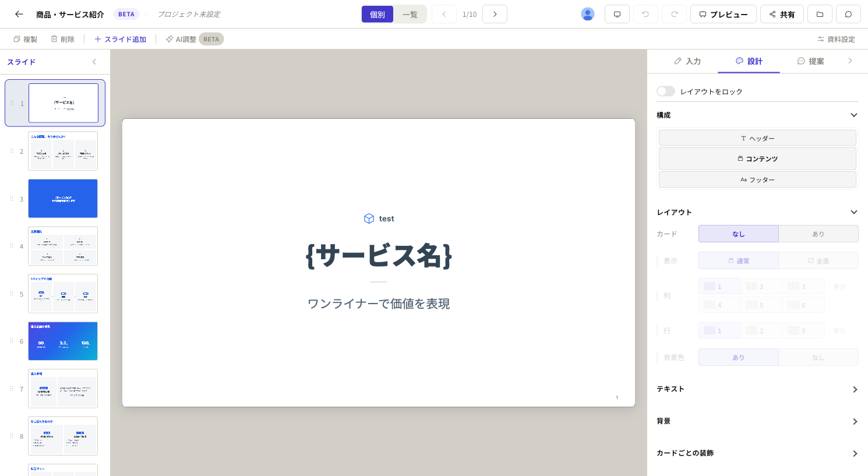This screenshot has height=476, width=868.
Task: Click the ワンライナーで価値を表現 subtitle
Action: click(x=379, y=304)
